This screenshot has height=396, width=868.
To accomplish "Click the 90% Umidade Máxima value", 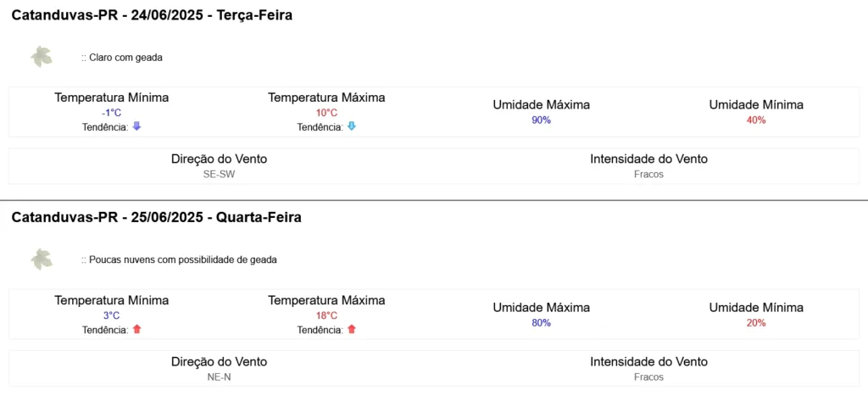I will (542, 120).
